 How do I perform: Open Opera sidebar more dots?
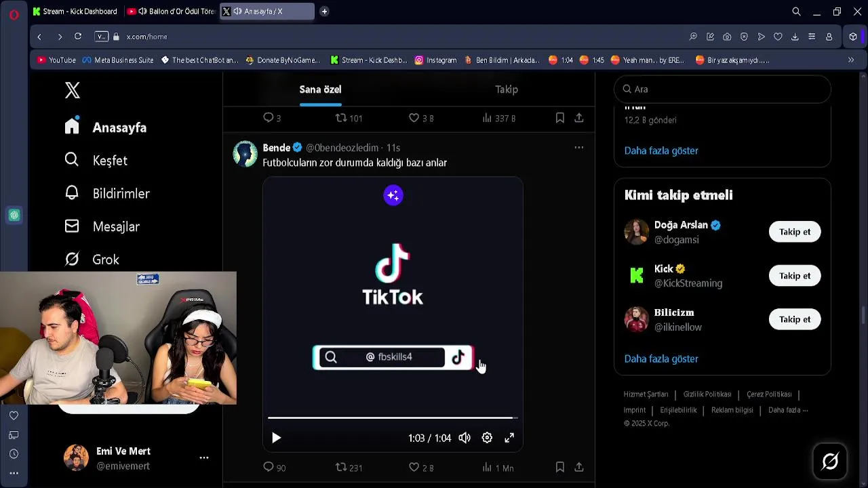pos(14,473)
